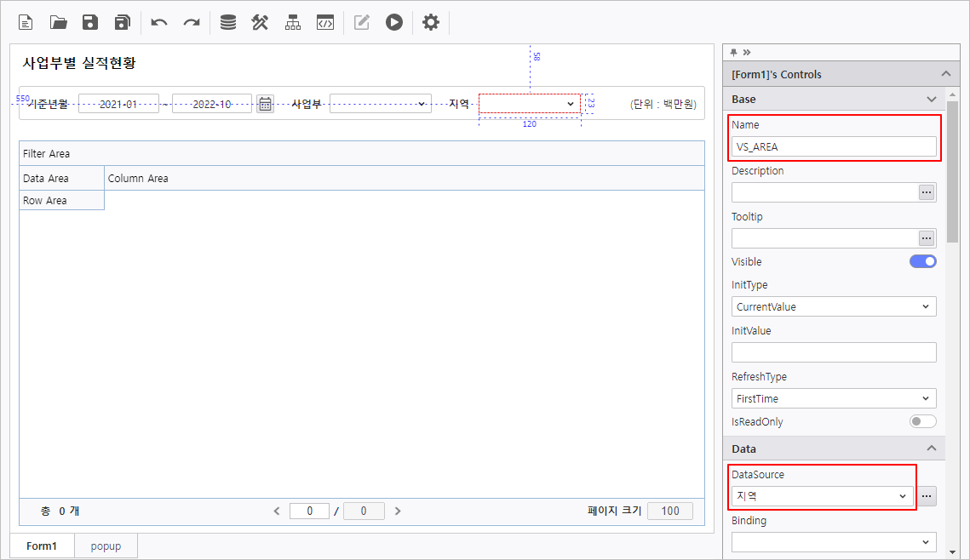
Task: Click the new document icon in toolbar
Action: 26,23
